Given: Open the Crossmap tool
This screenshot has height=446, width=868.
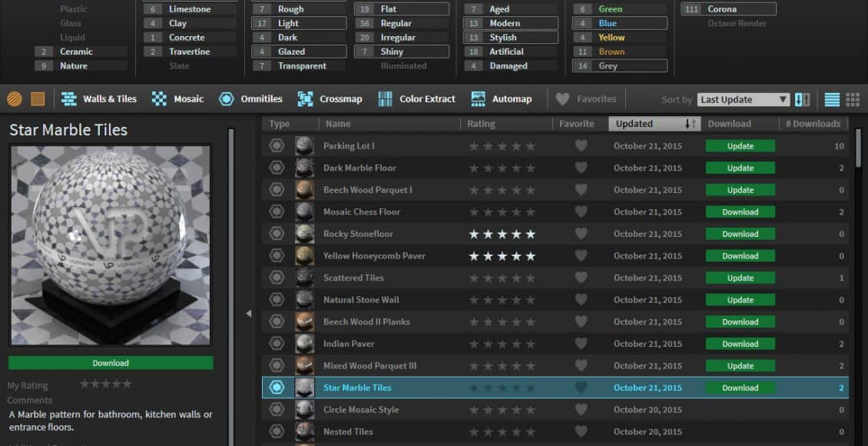Looking at the screenshot, I should pyautogui.click(x=330, y=99).
